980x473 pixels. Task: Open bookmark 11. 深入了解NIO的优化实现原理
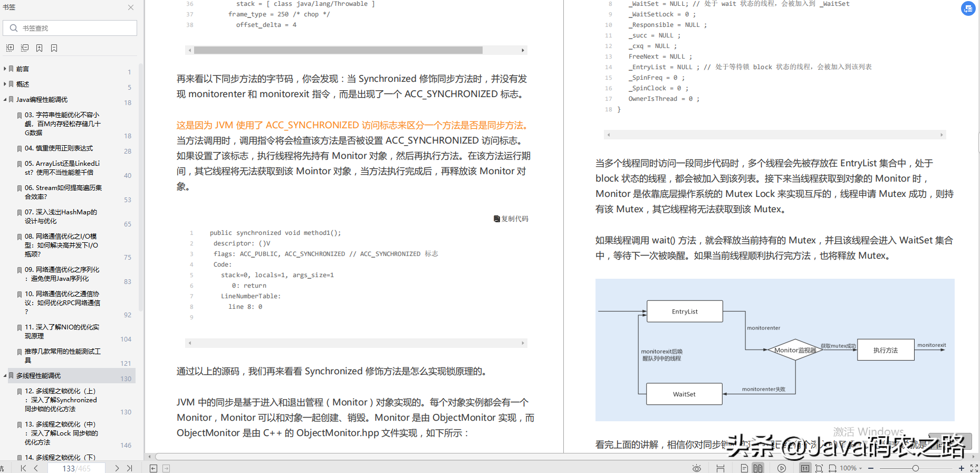[x=62, y=332]
